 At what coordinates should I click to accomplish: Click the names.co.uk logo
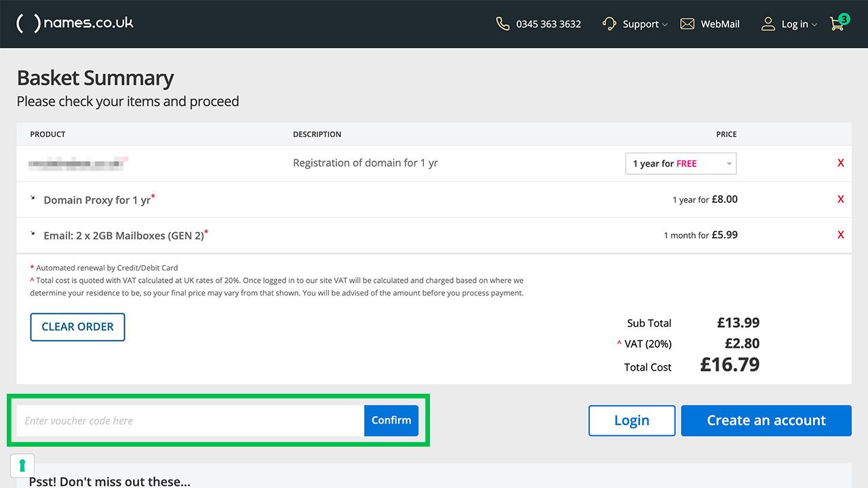coord(75,23)
